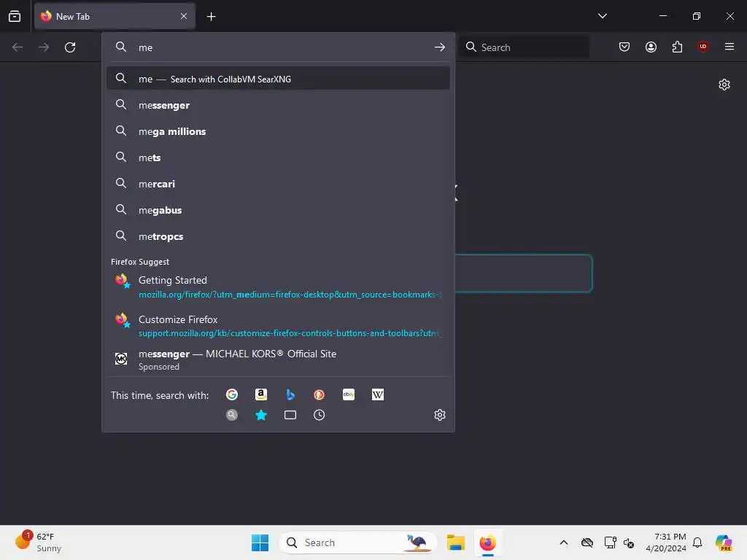Open muted volume tray icon
Image resolution: width=747 pixels, height=560 pixels.
[x=629, y=542]
